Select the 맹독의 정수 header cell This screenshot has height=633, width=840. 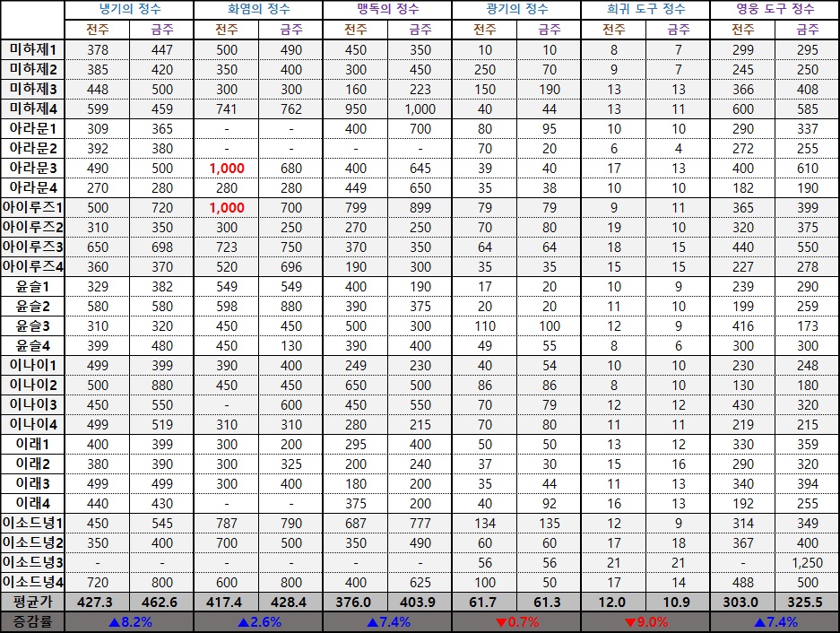(x=387, y=10)
